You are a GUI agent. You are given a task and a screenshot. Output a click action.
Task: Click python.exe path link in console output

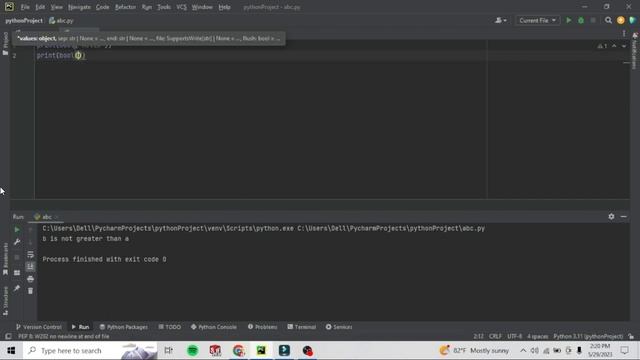(168, 229)
